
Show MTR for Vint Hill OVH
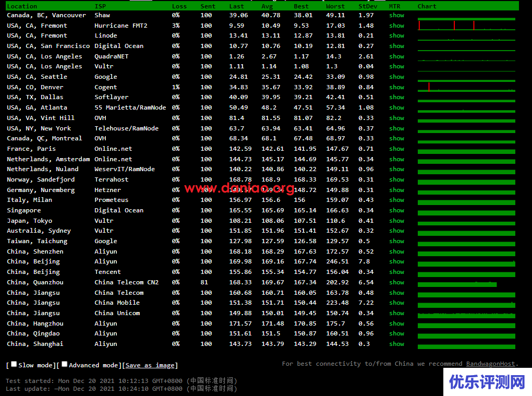(x=396, y=118)
